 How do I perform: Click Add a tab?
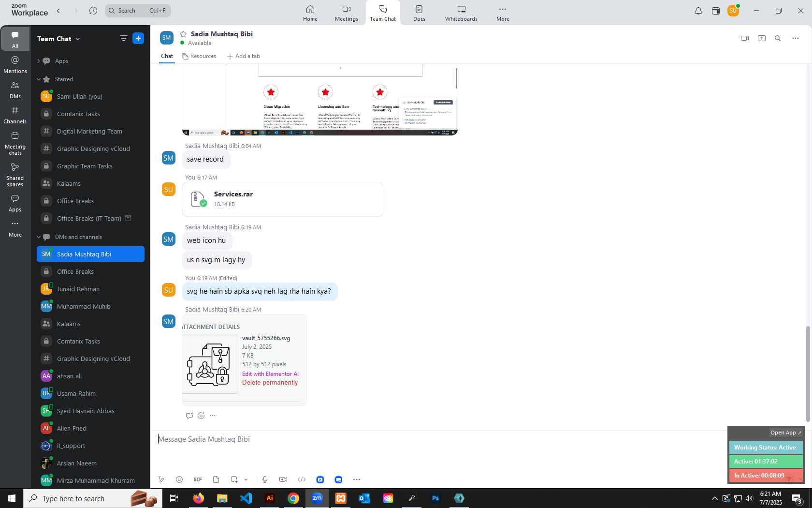pyautogui.click(x=244, y=56)
